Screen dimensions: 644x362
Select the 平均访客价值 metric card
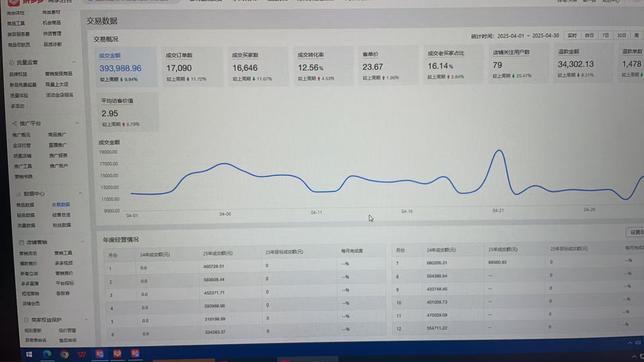127,112
